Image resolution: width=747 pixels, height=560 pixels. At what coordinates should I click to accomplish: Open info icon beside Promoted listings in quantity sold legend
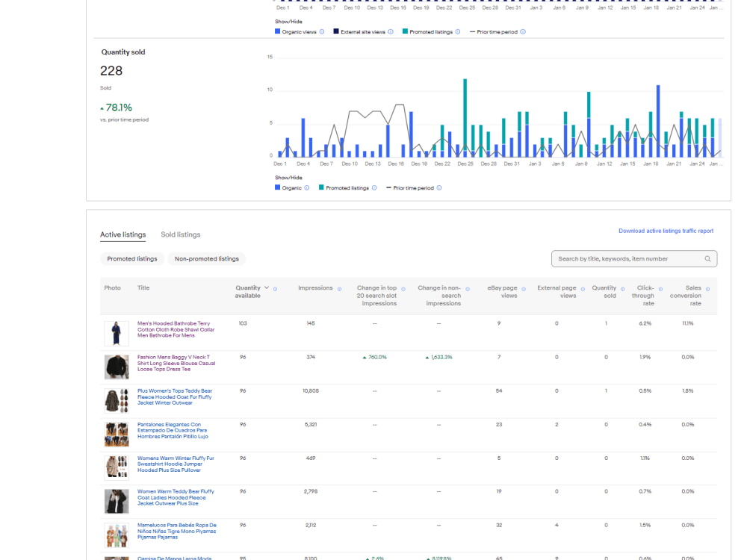tap(374, 188)
